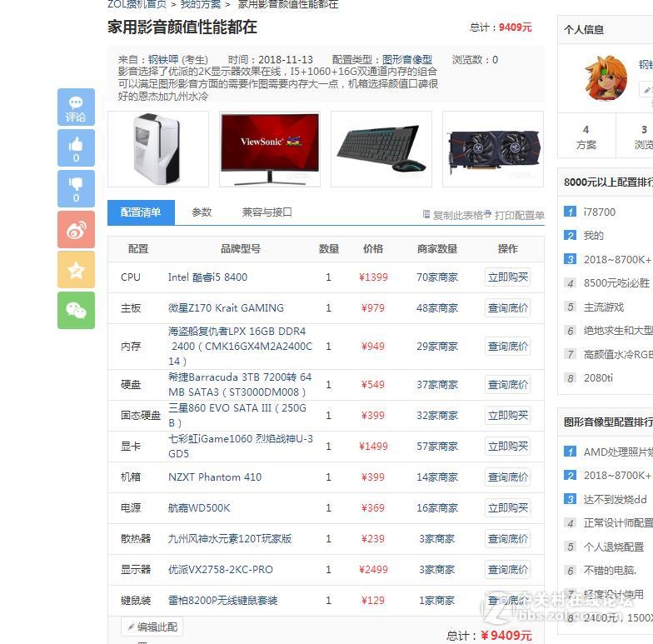Open ranking item i78700
This screenshot has height=644, width=653.
[x=600, y=212]
